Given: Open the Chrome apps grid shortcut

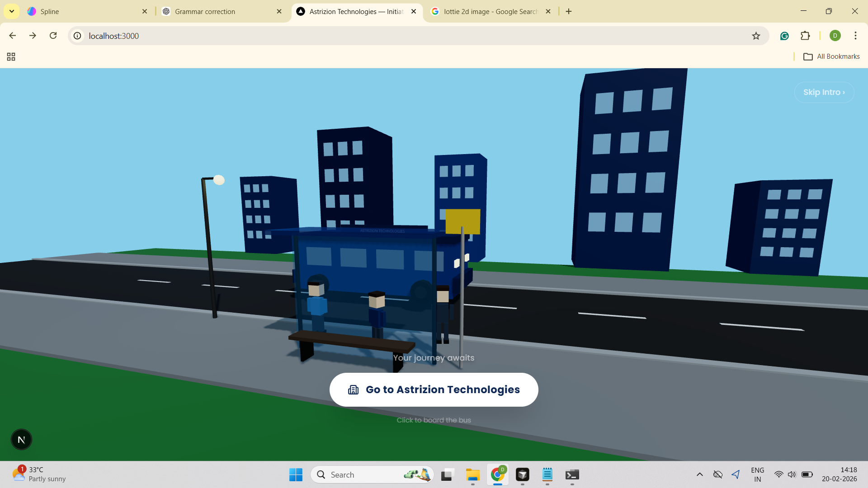Looking at the screenshot, I should [11, 56].
